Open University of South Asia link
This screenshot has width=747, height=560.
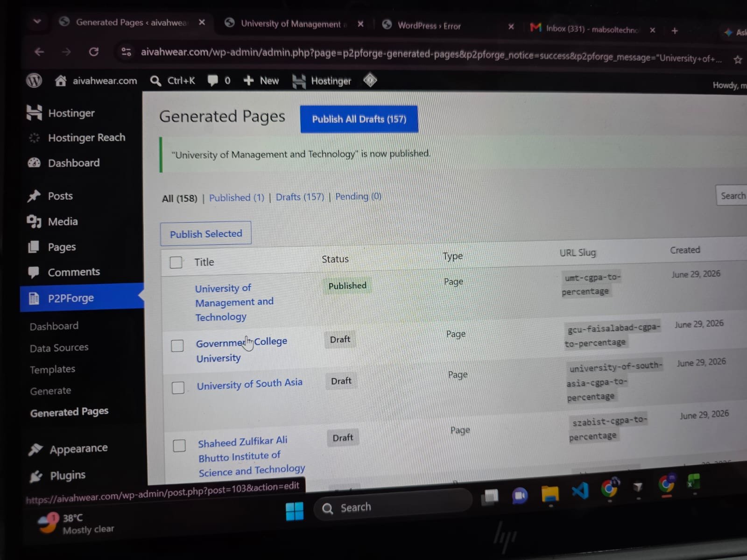click(249, 384)
